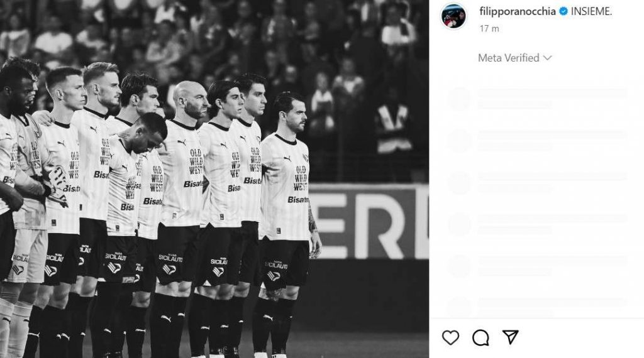The height and width of the screenshot is (358, 644).
Task: Click the ERD advertising board in photo
Action: point(369,222)
